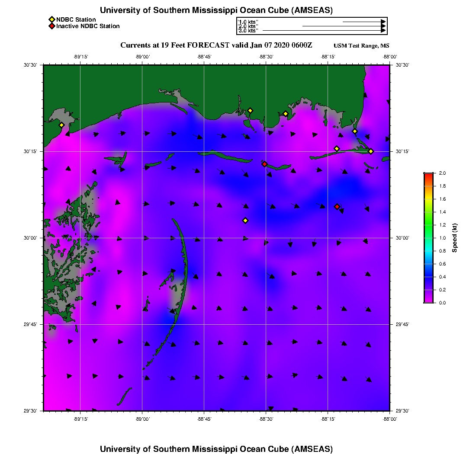
Task: Click the top Ocean Cube (AMSEAS) heading
Action: click(216, 10)
